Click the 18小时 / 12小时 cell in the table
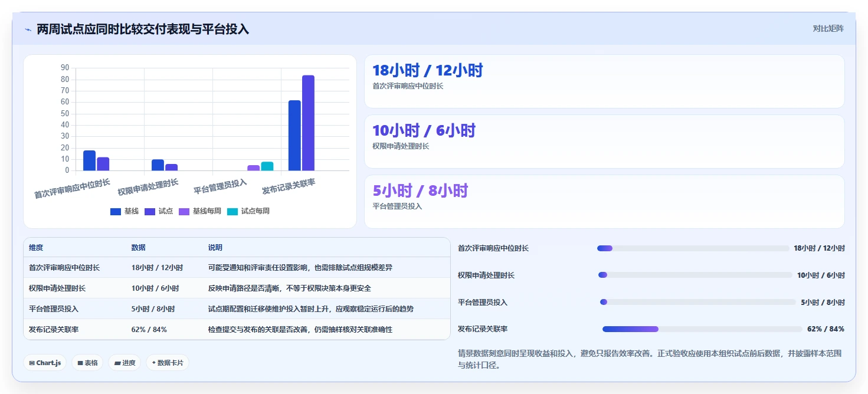The image size is (868, 394). tap(157, 268)
